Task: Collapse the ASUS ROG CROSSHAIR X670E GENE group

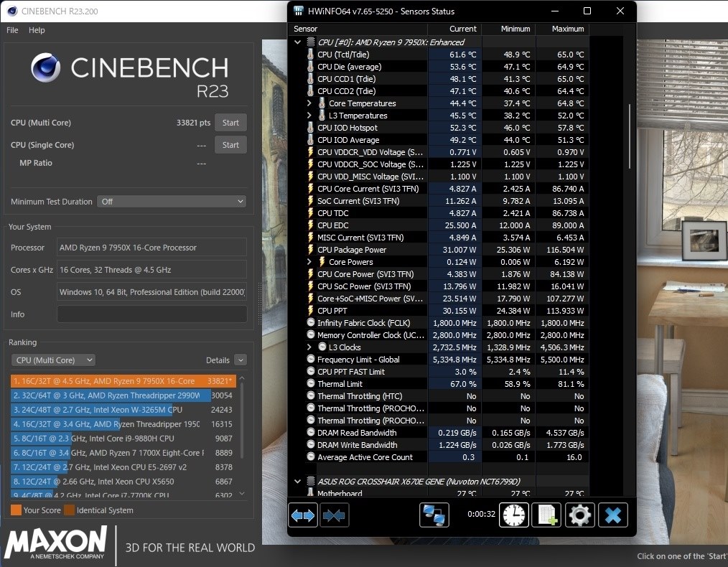Action: [x=298, y=481]
